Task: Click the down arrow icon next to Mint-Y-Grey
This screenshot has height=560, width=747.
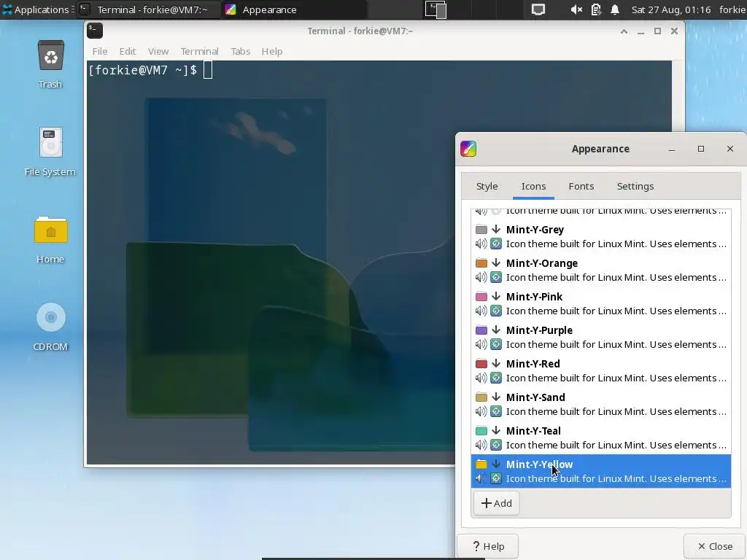Action: (496, 229)
